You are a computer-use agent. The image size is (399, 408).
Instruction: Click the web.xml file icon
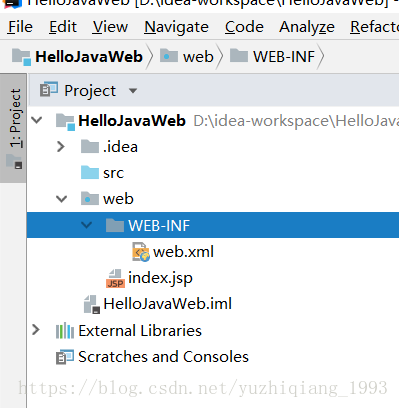(141, 252)
